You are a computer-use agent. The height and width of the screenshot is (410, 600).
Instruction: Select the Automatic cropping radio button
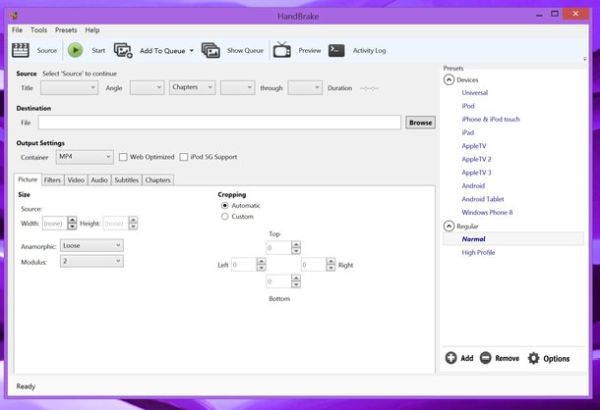pyautogui.click(x=225, y=206)
